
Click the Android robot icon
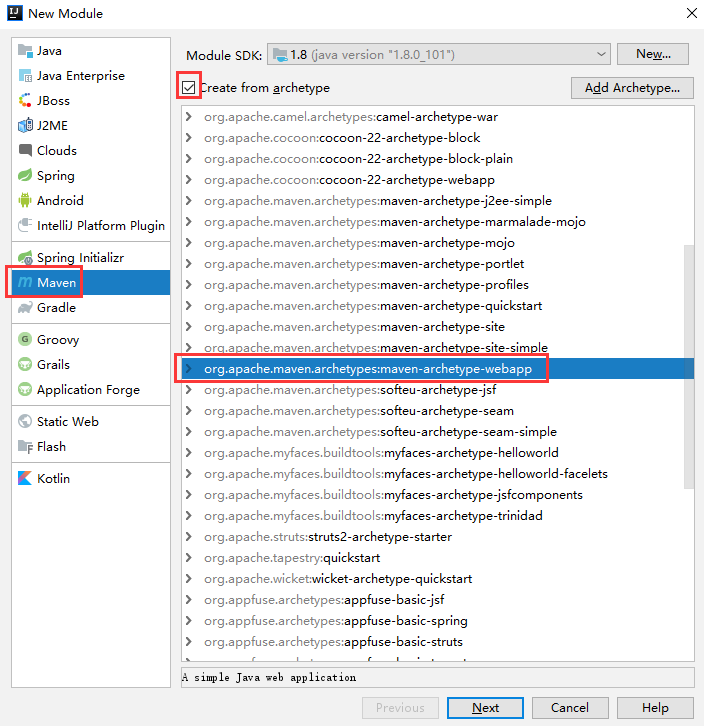(25, 200)
